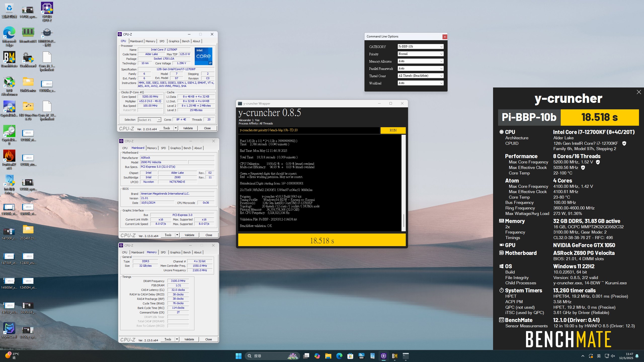Click the Windows Start button
The height and width of the screenshot is (362, 644).
(238, 356)
